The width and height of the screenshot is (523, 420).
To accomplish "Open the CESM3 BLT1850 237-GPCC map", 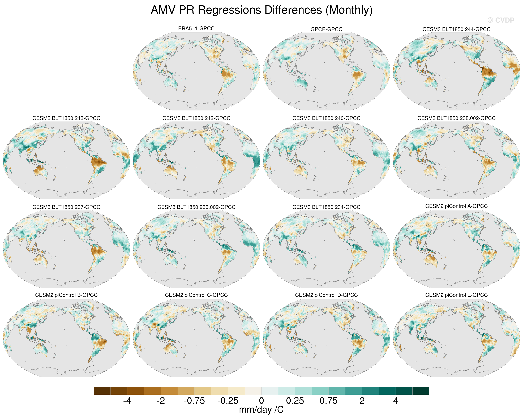I will [66, 249].
